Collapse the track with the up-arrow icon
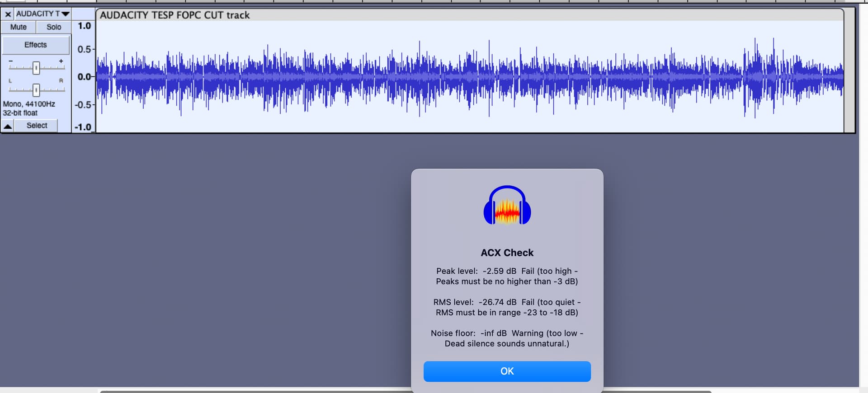 tap(8, 126)
